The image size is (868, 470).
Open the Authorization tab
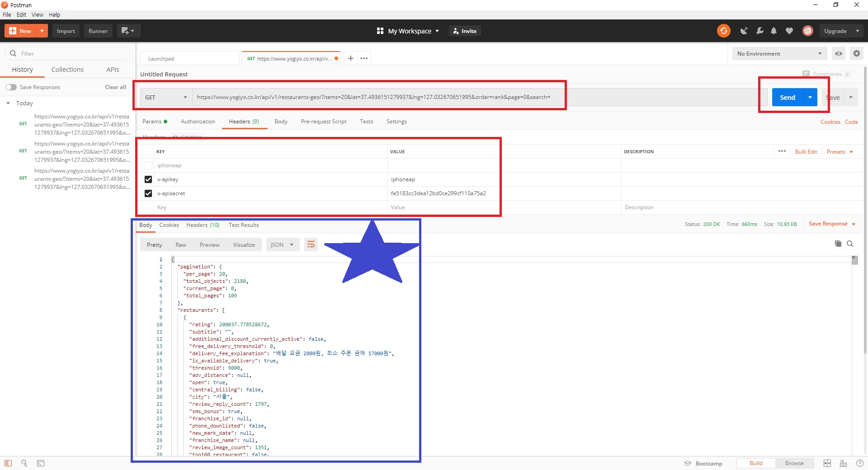click(198, 122)
